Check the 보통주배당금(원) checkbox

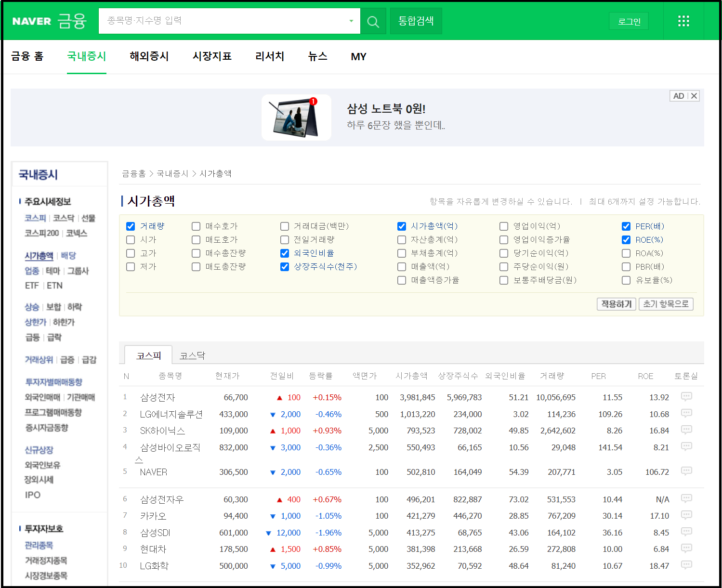(x=504, y=280)
